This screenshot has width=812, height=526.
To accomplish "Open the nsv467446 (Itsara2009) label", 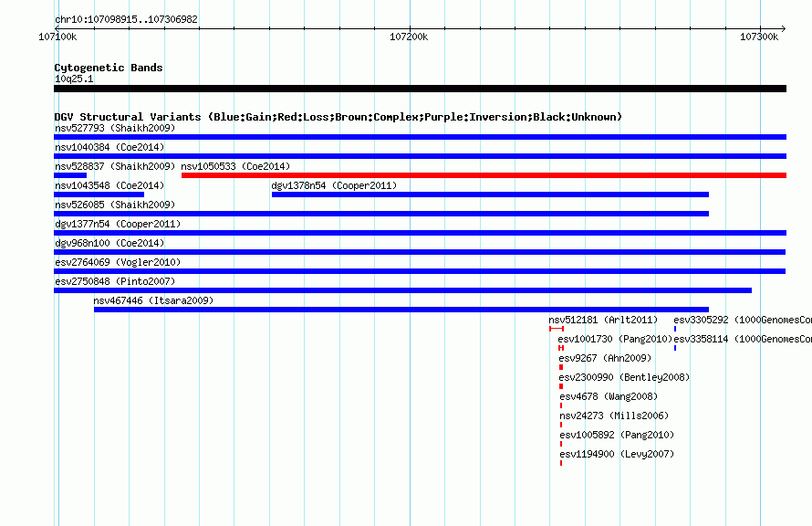I will click(x=153, y=300).
